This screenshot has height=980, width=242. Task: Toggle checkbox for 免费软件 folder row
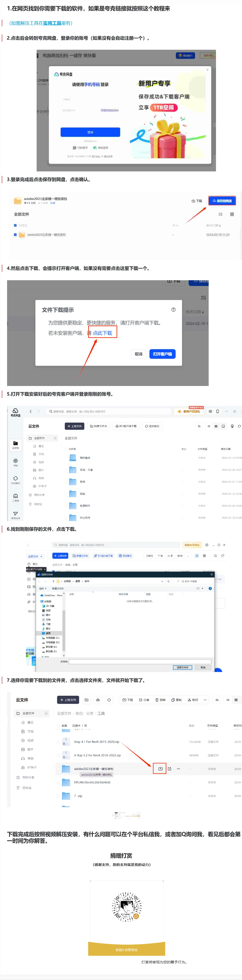click(66, 506)
